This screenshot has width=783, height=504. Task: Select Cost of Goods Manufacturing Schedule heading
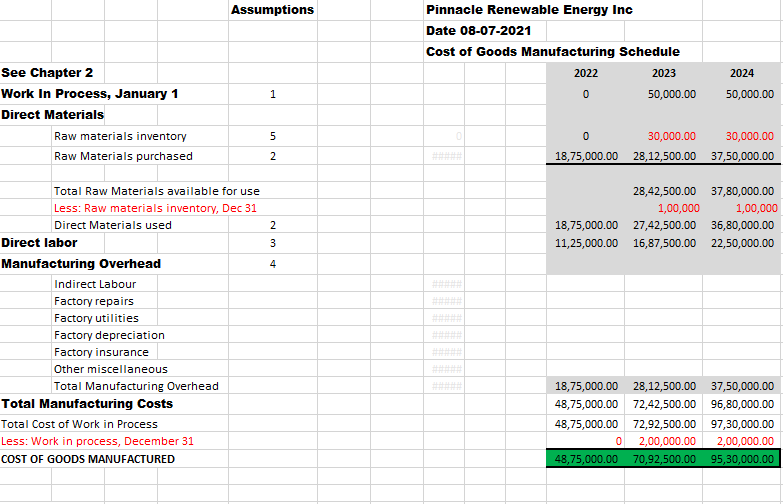point(553,52)
